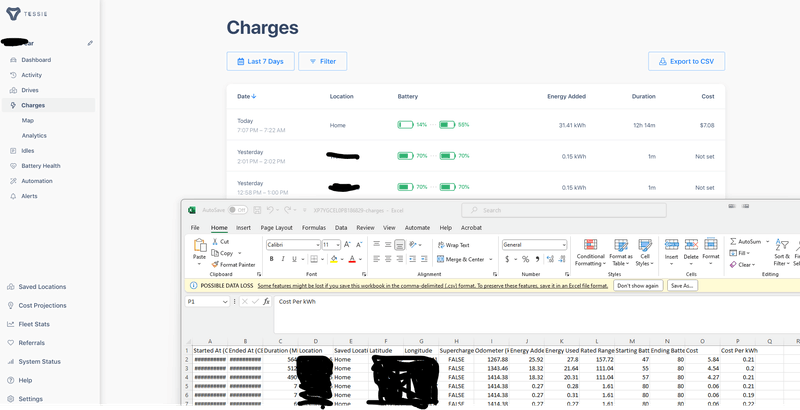This screenshot has height=410, width=800.
Task: Open the font size 11 dropdown
Action: tap(338, 245)
